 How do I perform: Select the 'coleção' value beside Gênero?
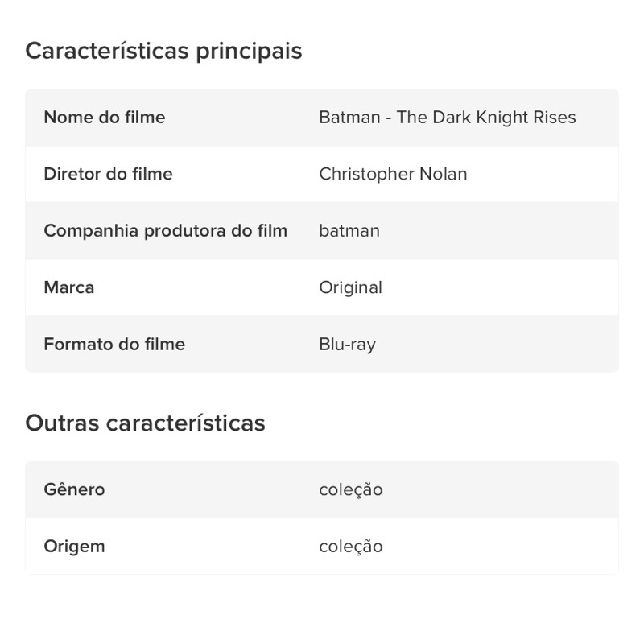click(350, 489)
